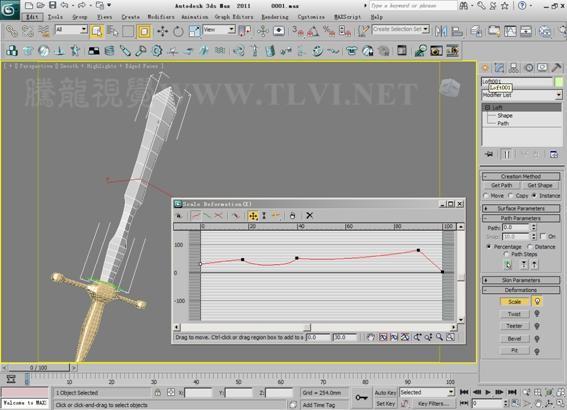The width and height of the screenshot is (567, 410).
Task: Open the Animation menu
Action: [195, 17]
